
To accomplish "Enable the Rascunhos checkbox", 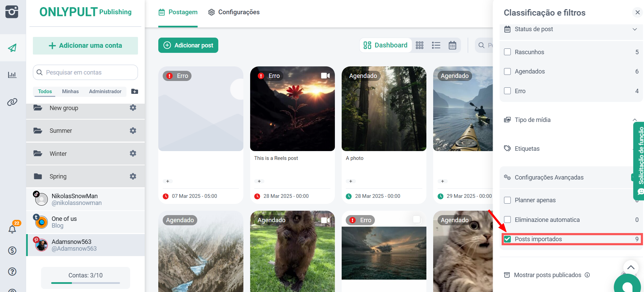I will (x=507, y=52).
